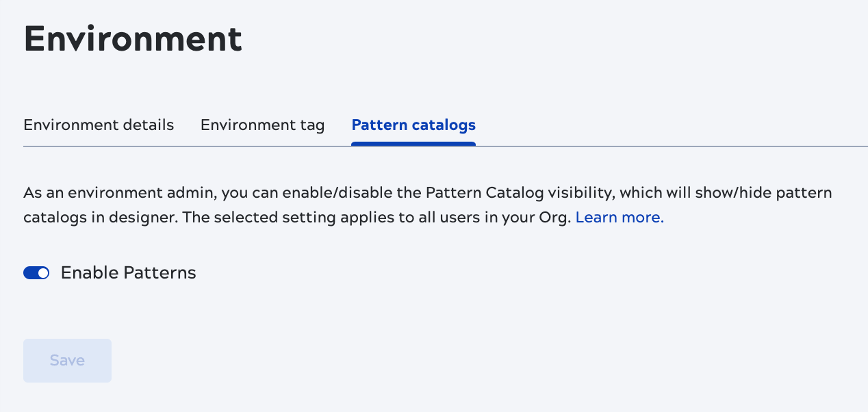Select the Pattern catalogs tab

point(413,125)
